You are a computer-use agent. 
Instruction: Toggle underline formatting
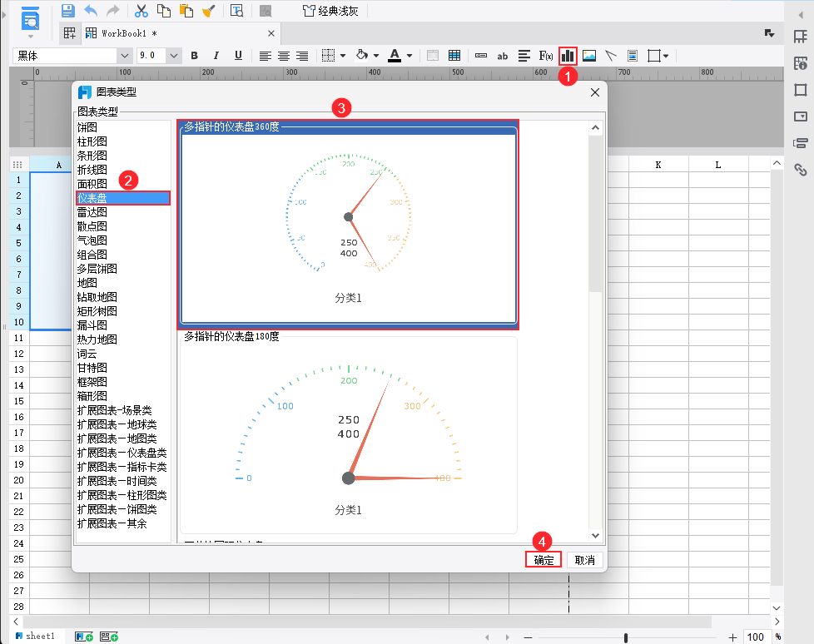click(x=237, y=55)
